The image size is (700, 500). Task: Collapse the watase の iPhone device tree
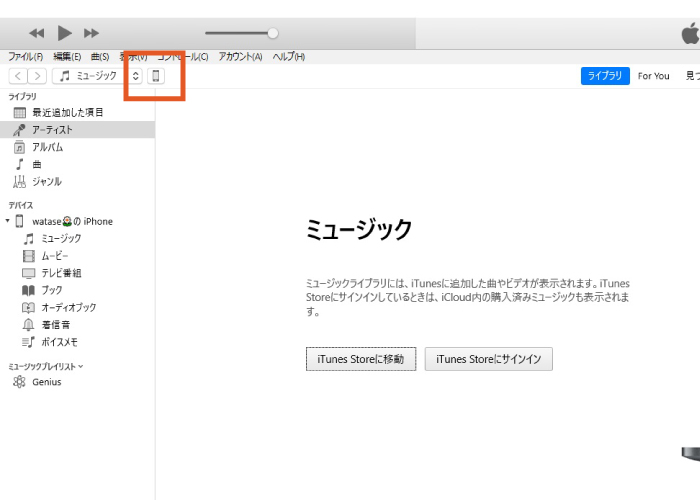(7, 221)
